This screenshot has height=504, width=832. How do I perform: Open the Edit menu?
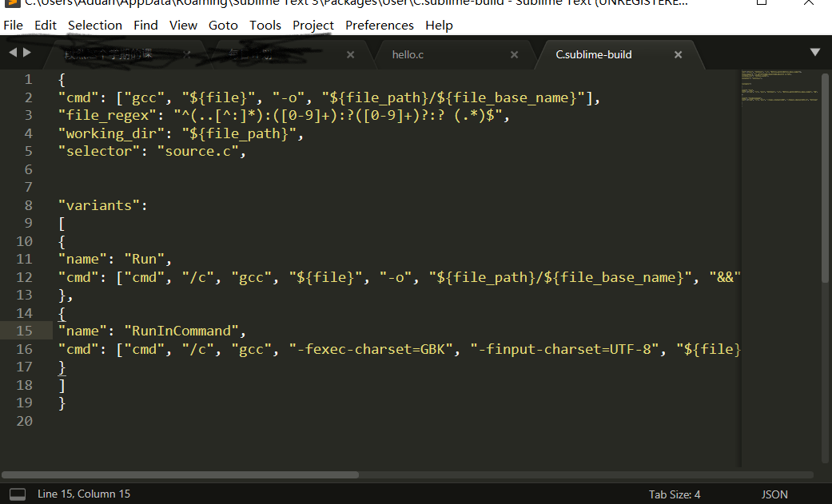tap(46, 26)
